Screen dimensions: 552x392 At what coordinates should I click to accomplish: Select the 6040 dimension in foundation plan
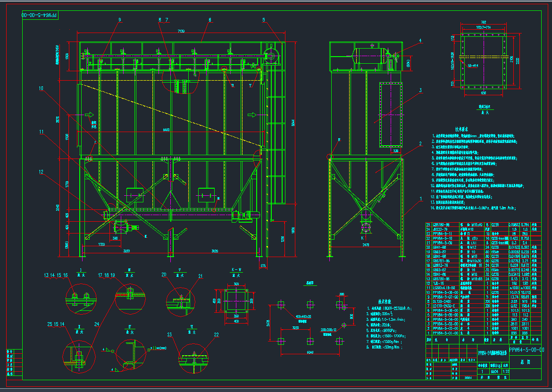[310, 352]
